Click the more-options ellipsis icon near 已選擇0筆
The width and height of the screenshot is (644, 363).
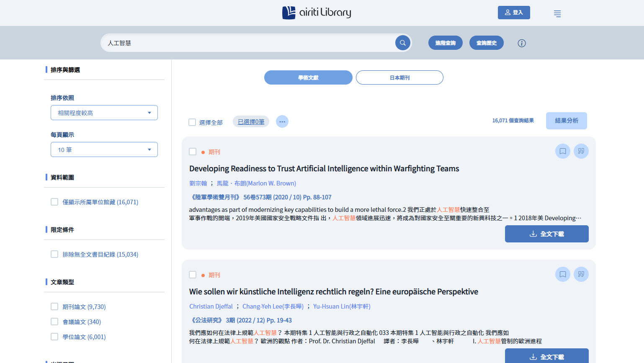[282, 121]
